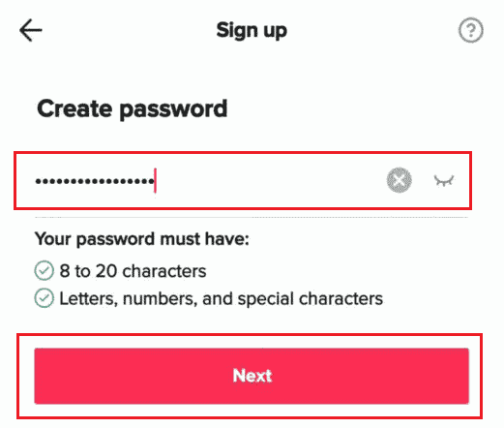Click the green check beside 8 to 20 characters
The width and height of the screenshot is (504, 428).
coord(44,270)
